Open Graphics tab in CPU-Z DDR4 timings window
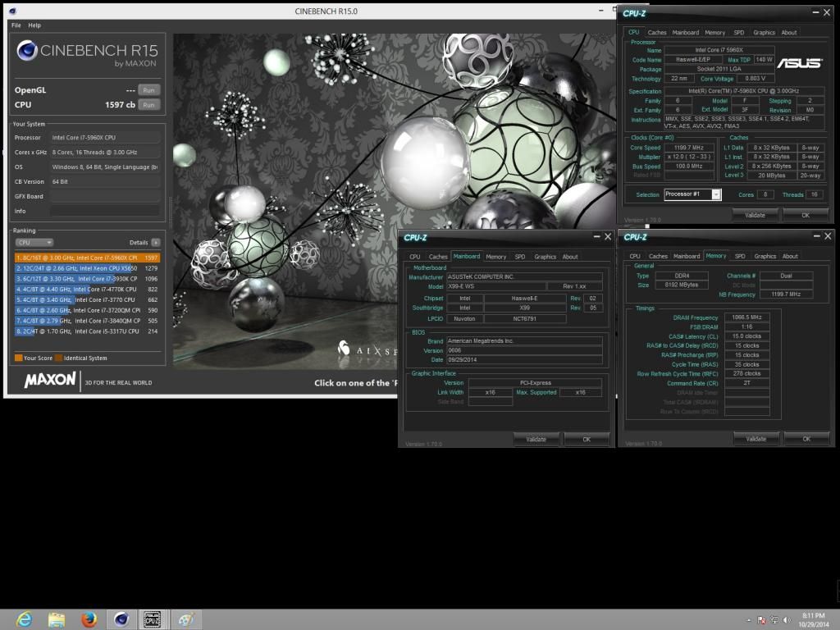This screenshot has width=840, height=630. 765,257
